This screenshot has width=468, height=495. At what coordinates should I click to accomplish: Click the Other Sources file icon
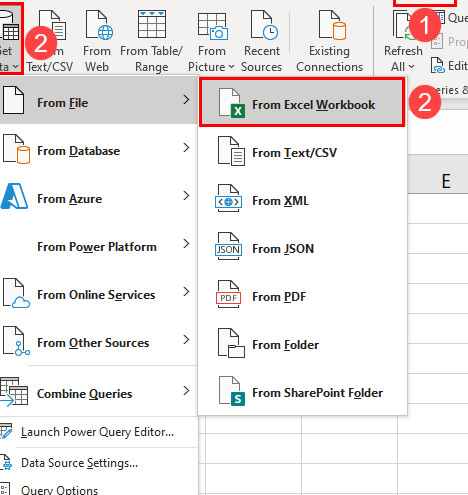[16, 341]
